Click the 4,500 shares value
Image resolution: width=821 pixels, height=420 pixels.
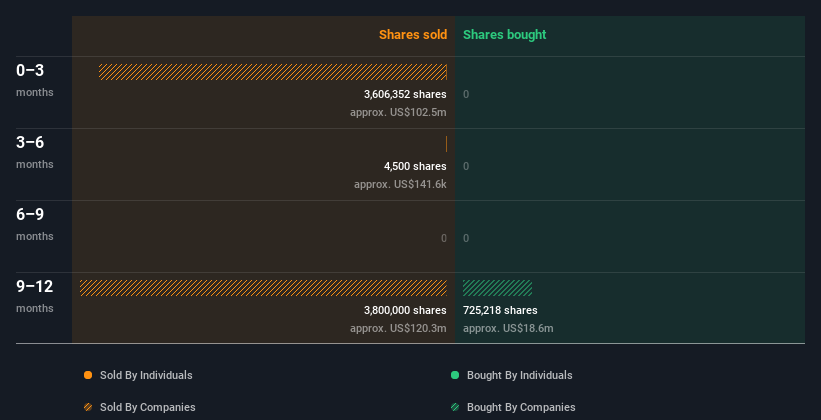[415, 166]
